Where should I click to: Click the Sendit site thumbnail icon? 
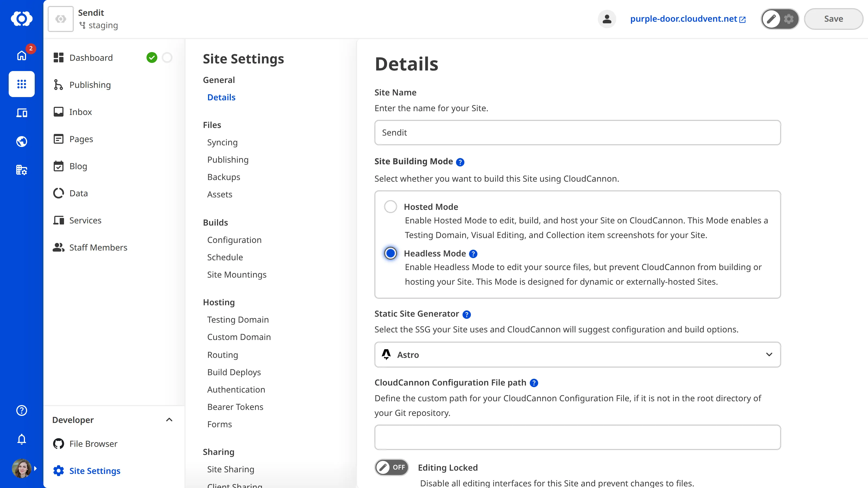pyautogui.click(x=61, y=19)
